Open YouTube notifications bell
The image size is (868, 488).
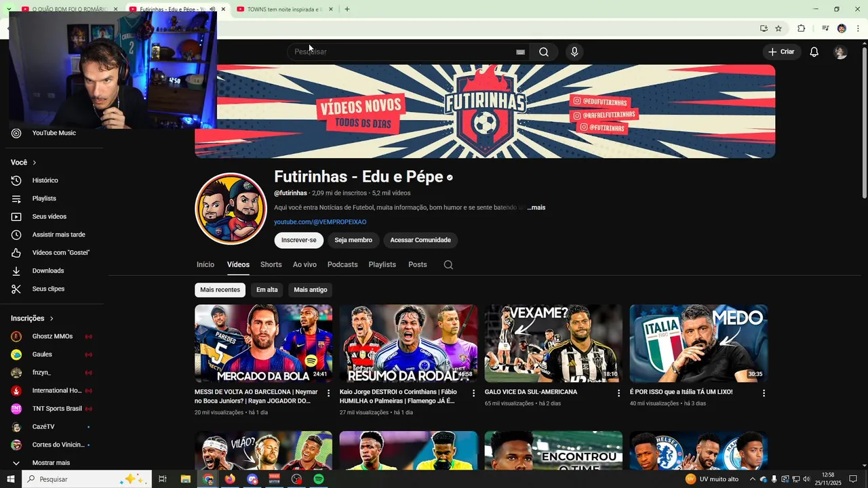point(814,52)
